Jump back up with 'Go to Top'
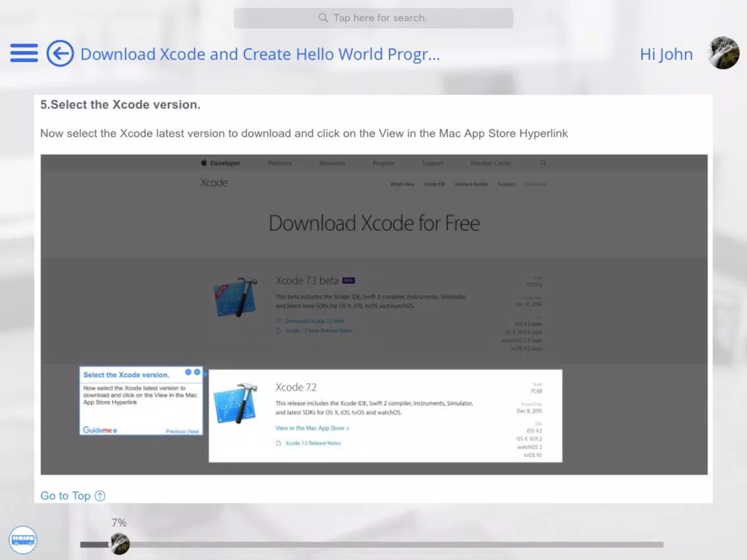The image size is (747, 560). pos(73,496)
